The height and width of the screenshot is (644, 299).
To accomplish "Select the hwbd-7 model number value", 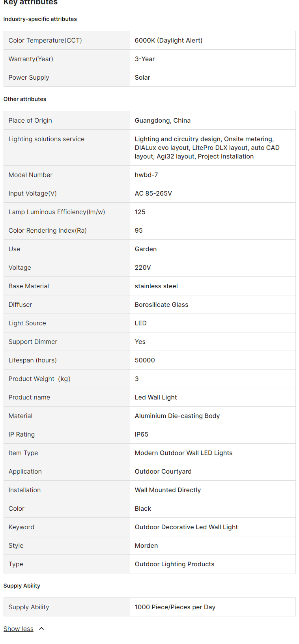I will pyautogui.click(x=146, y=175).
